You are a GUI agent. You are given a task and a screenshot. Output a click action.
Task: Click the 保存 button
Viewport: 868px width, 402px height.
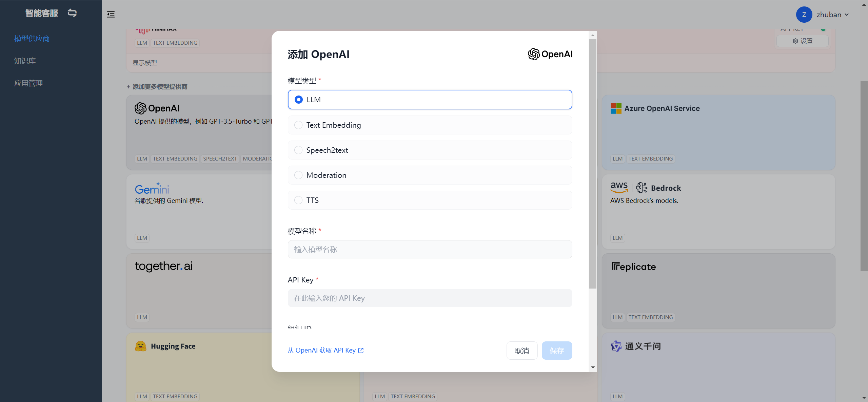(x=557, y=351)
